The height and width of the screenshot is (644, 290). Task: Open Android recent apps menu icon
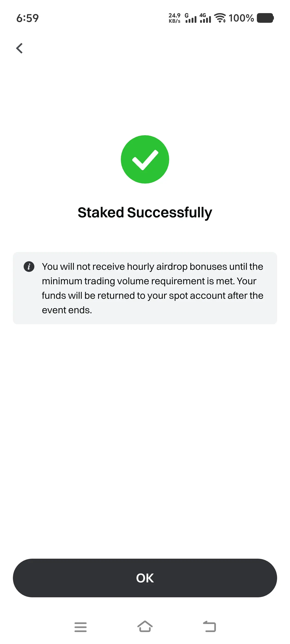tap(81, 627)
